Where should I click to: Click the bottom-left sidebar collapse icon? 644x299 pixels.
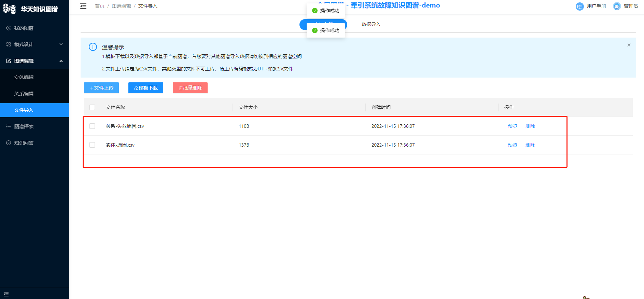click(6, 294)
